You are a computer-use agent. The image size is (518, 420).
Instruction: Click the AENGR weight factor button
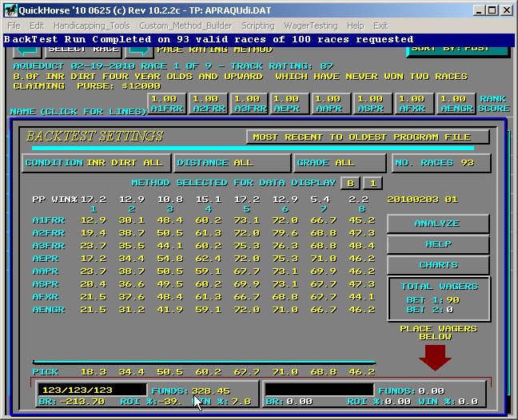click(455, 105)
